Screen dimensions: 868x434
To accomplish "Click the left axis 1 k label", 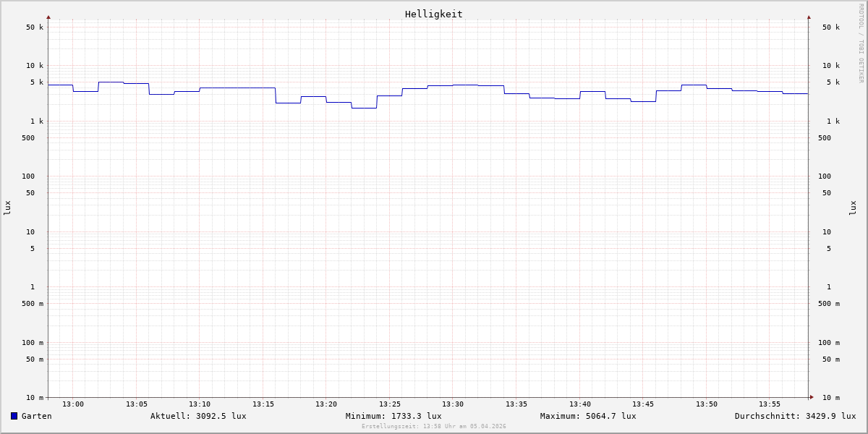I will (x=37, y=121).
